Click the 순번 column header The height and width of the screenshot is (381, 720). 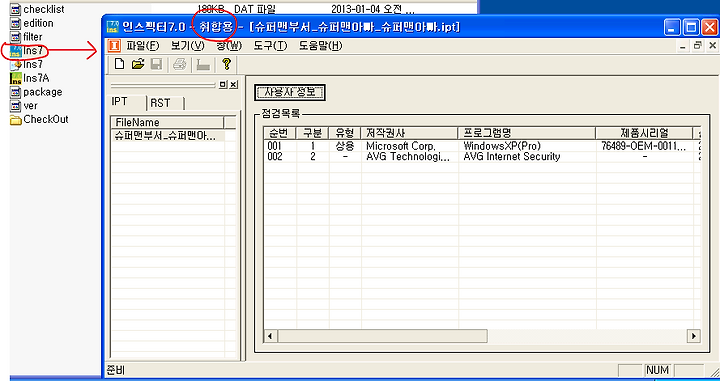click(x=280, y=133)
